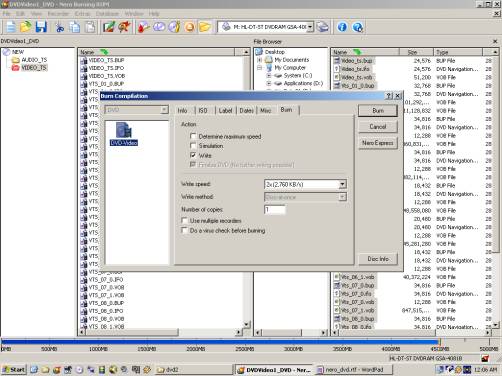Click the Burn button

point(378,111)
